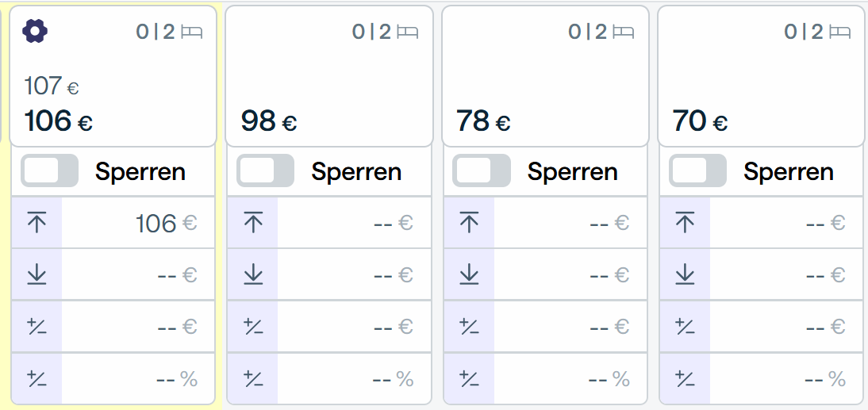868x410 pixels.
Task: Click plus-minus percent icon in 70 € column
Action: pyautogui.click(x=685, y=378)
